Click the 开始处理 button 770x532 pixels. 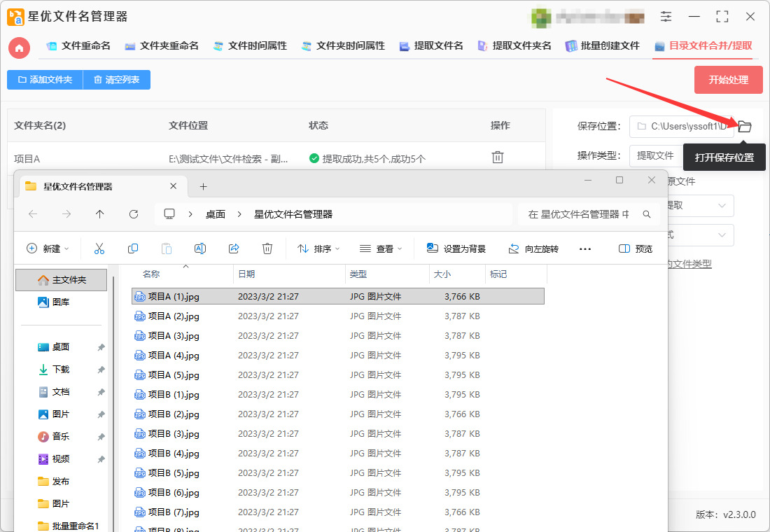tap(728, 80)
